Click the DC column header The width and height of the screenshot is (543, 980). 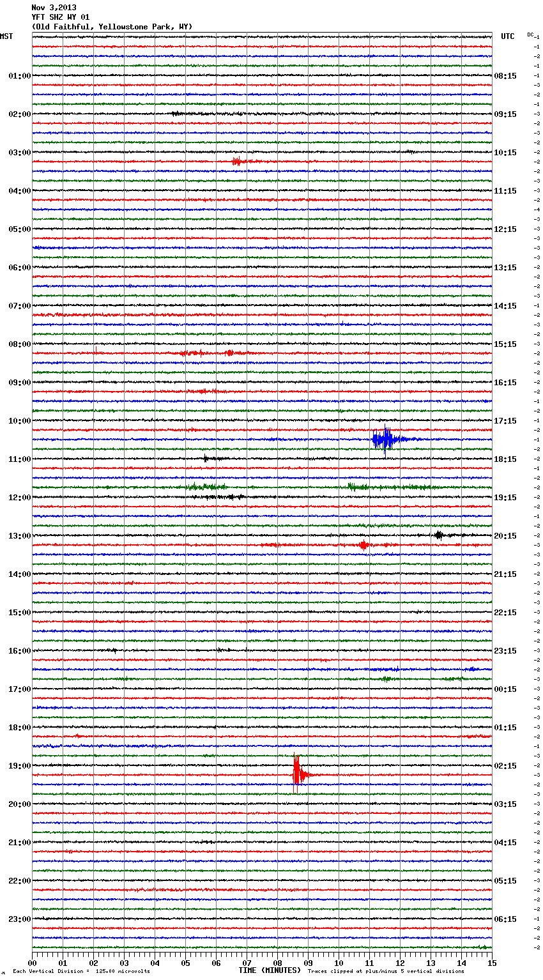[530, 34]
